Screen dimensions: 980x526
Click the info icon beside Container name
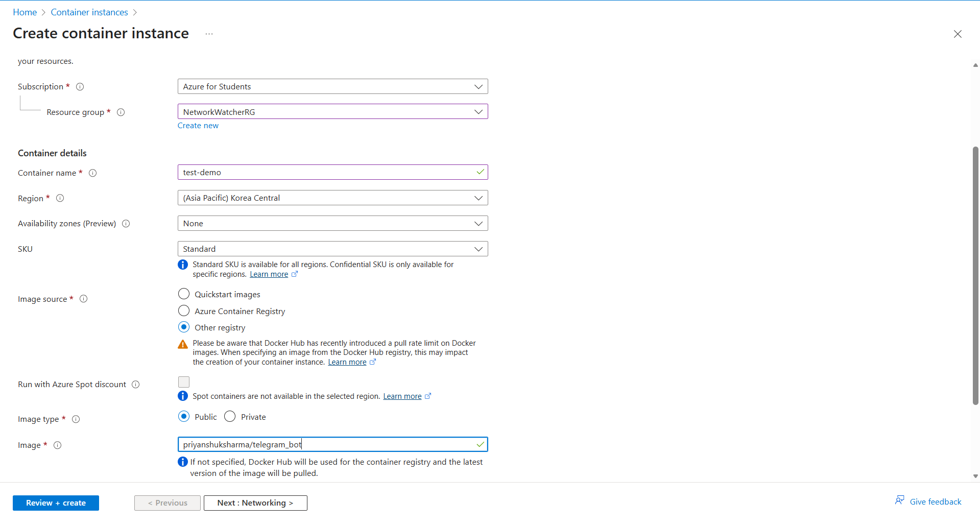tap(93, 173)
